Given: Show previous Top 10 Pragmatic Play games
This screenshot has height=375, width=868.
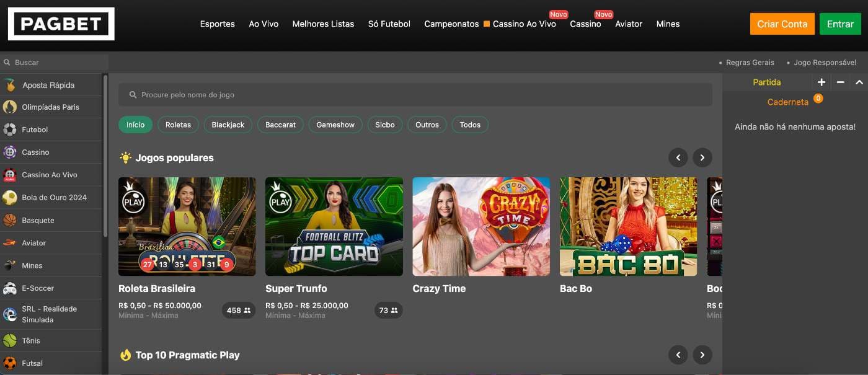Looking at the screenshot, I should [x=678, y=355].
